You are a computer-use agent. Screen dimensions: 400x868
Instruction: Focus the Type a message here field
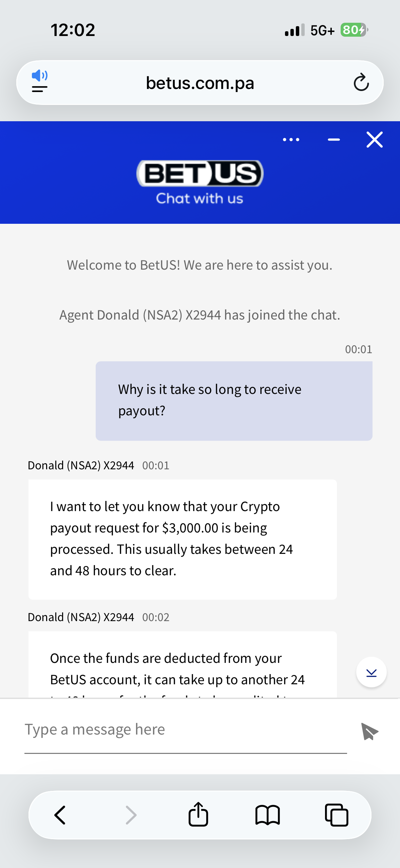(x=185, y=729)
